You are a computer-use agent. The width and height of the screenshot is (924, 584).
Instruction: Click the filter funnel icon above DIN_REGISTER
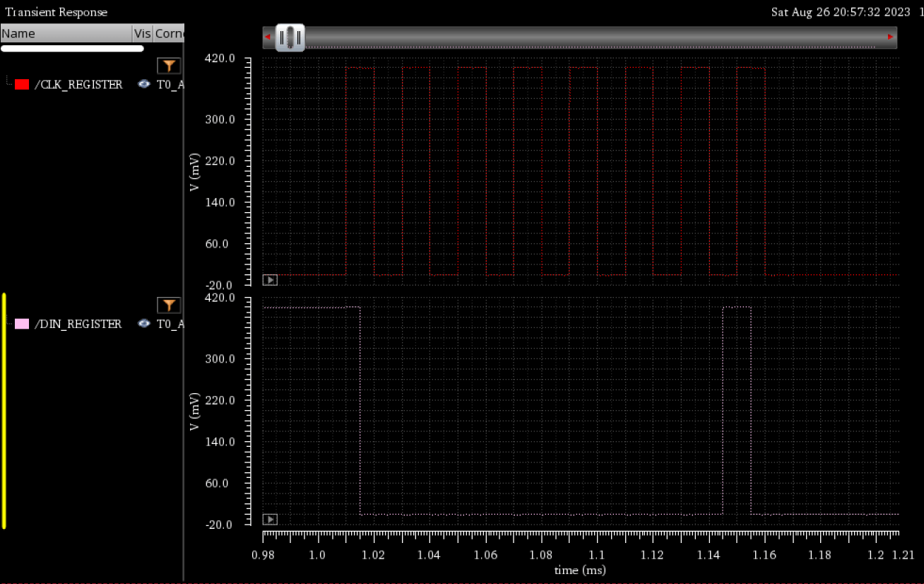pos(169,305)
